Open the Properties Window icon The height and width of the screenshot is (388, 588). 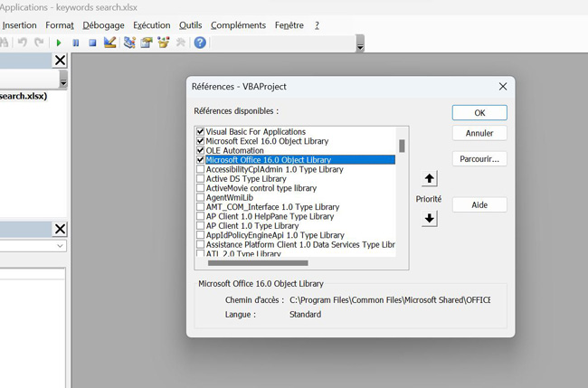click(x=147, y=43)
